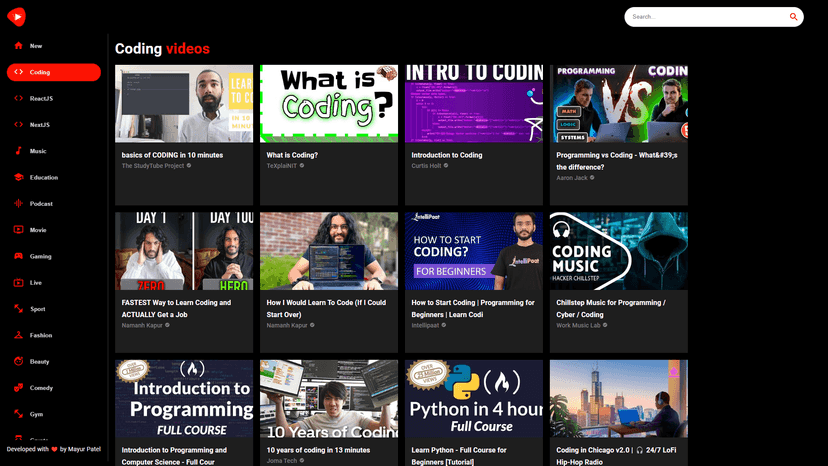Open the Curtis Holt channel link

point(429,166)
